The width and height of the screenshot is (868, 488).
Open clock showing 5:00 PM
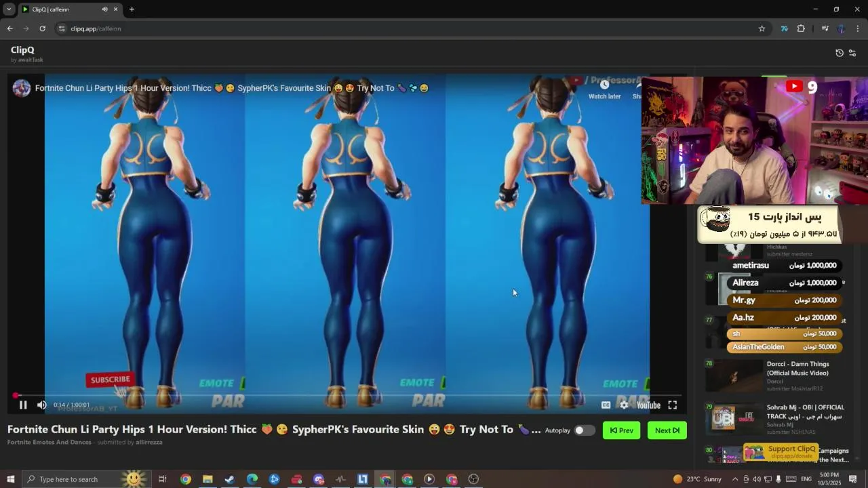pyautogui.click(x=829, y=479)
